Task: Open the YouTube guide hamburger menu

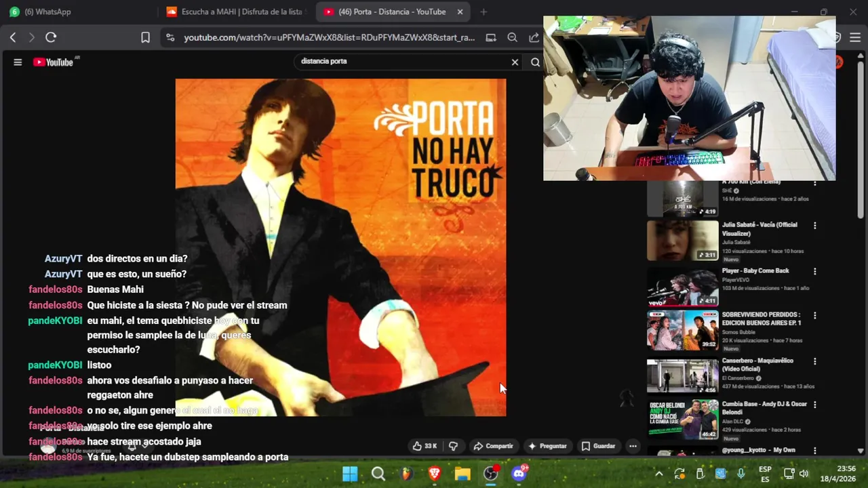Action: pyautogui.click(x=18, y=62)
